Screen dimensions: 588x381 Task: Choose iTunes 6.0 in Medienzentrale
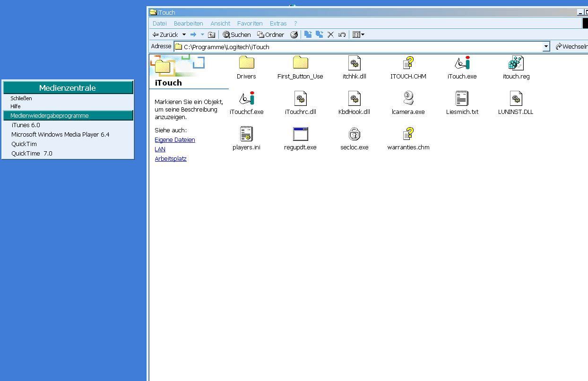pyautogui.click(x=26, y=125)
